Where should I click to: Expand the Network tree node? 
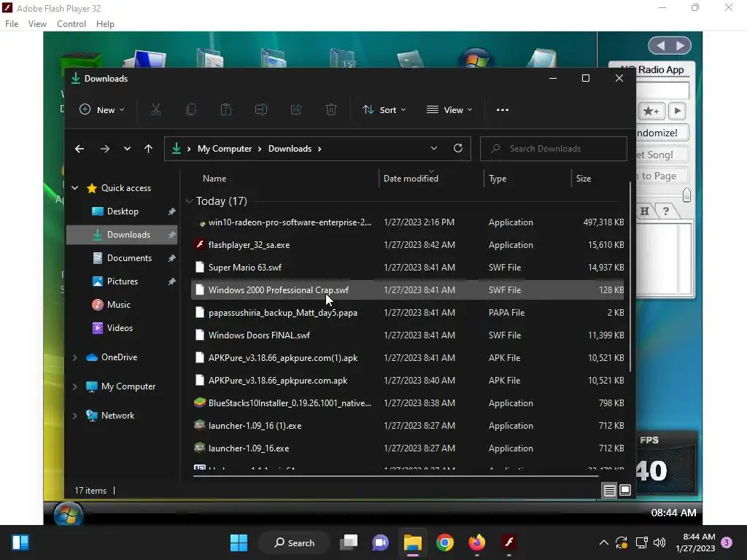[x=75, y=416]
